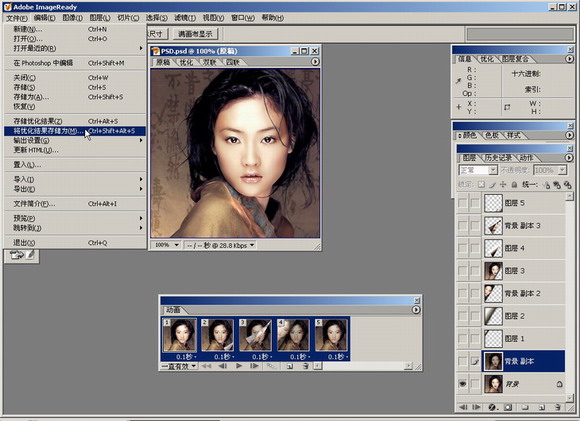
Task: Click lock transparent pixels icon in 图层 panel
Action: tap(481, 184)
